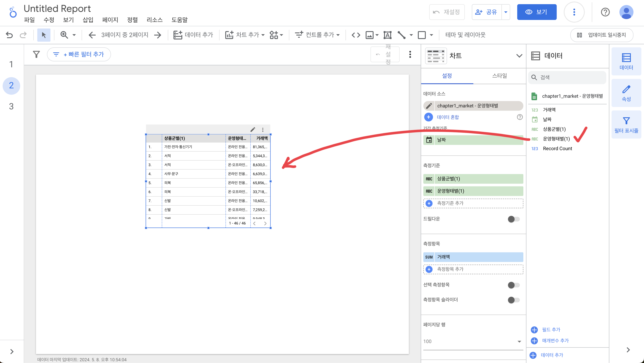Open the 속성 properties side panel
Screen dimensions: 644x363
[626, 93]
